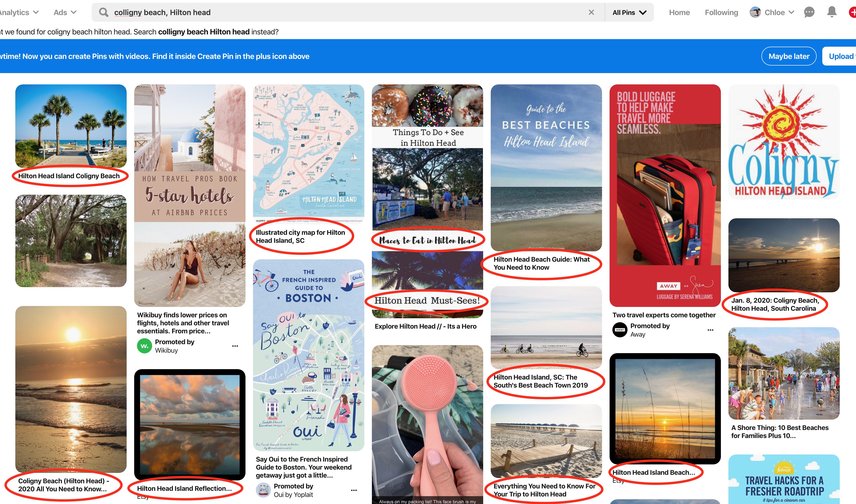Viewport: 856px width, 504px height.
Task: Open the notifications bell icon
Action: [x=831, y=12]
